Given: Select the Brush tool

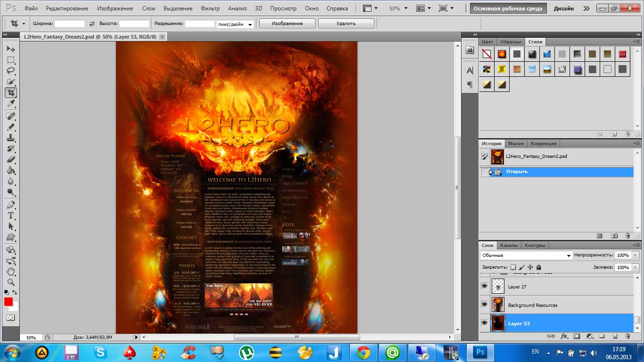Looking at the screenshot, I should click(11, 127).
